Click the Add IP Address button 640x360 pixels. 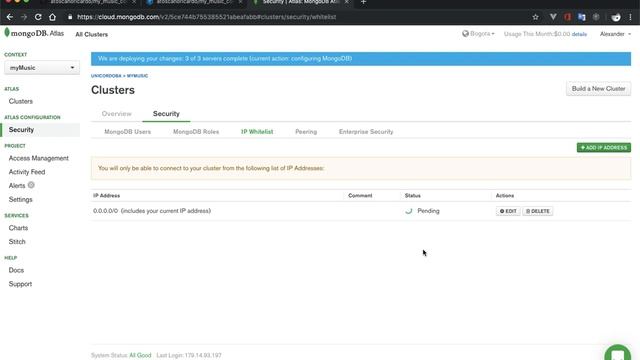tap(604, 147)
